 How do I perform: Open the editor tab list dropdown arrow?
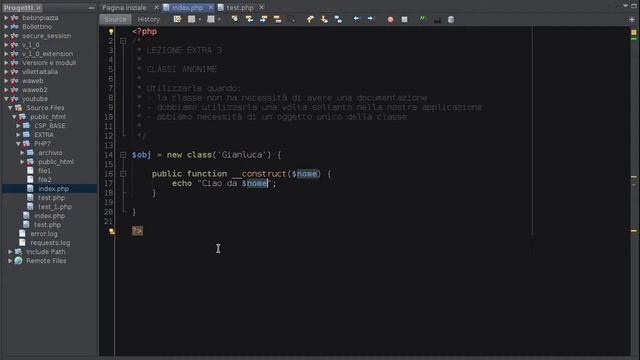pyautogui.click(x=626, y=6)
